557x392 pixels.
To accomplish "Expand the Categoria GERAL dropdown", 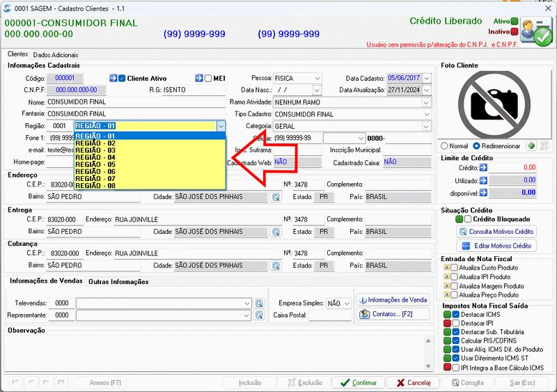I will pos(426,126).
